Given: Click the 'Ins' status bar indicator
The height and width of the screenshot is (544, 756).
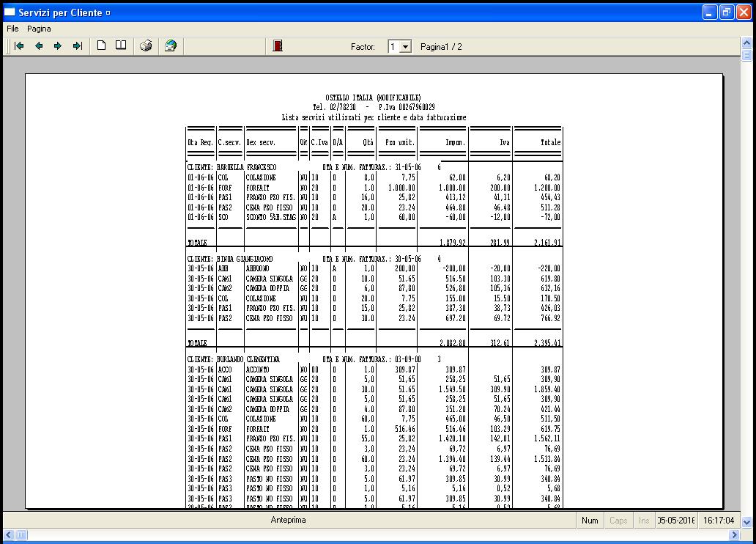Looking at the screenshot, I should tap(644, 521).
